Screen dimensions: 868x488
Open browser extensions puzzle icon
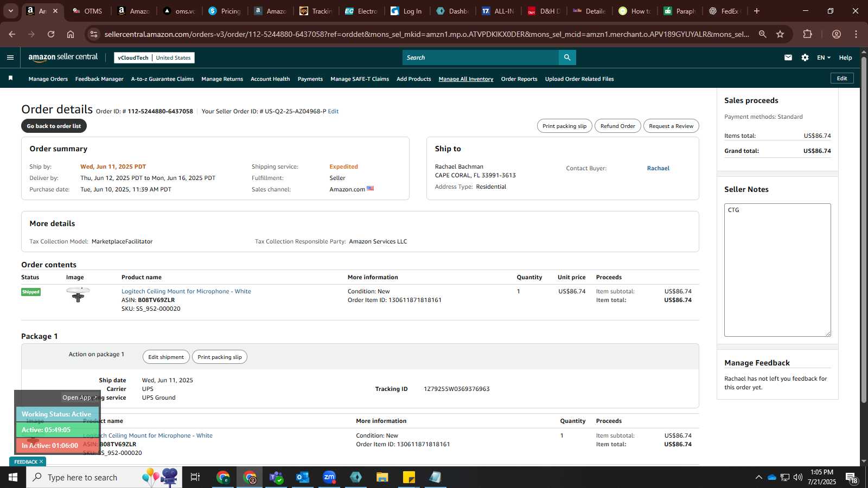point(808,34)
